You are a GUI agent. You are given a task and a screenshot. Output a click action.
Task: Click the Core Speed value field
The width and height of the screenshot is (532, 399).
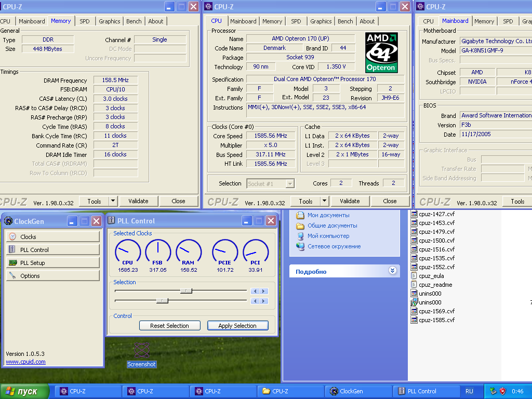pos(271,136)
